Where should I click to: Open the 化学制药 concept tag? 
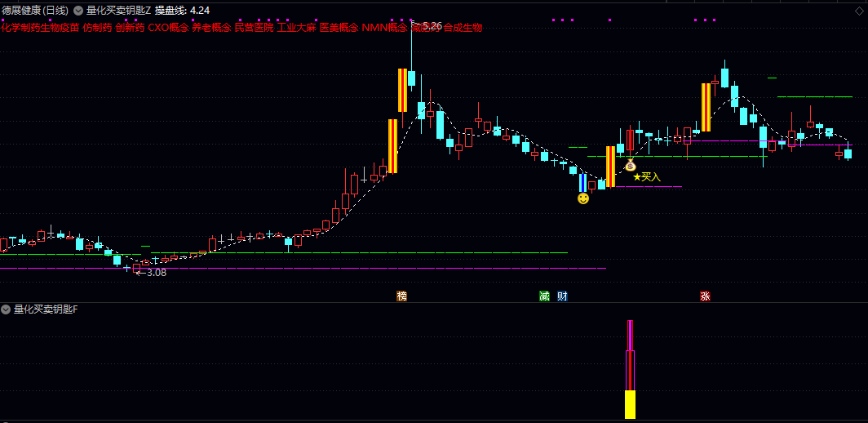click(20, 28)
